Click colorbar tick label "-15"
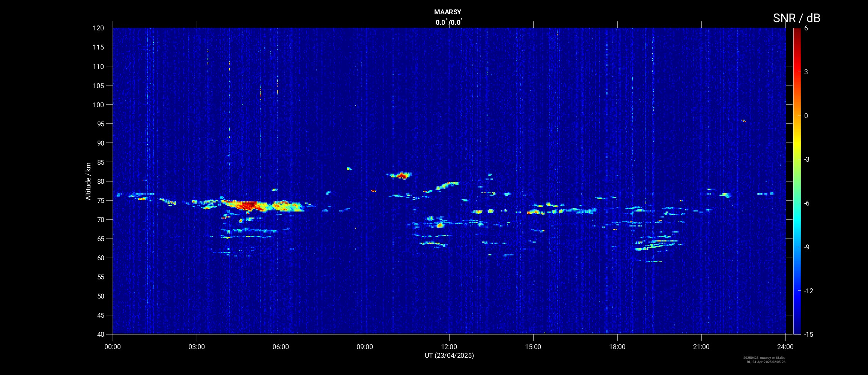This screenshot has width=868, height=375. pos(809,334)
